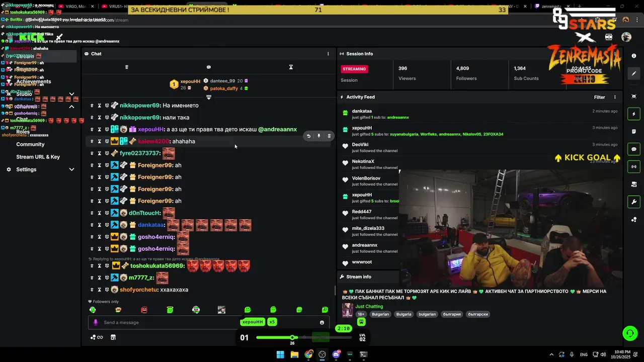
Task: Open @andreaannx mention in xepouHH message
Action: tap(277, 129)
